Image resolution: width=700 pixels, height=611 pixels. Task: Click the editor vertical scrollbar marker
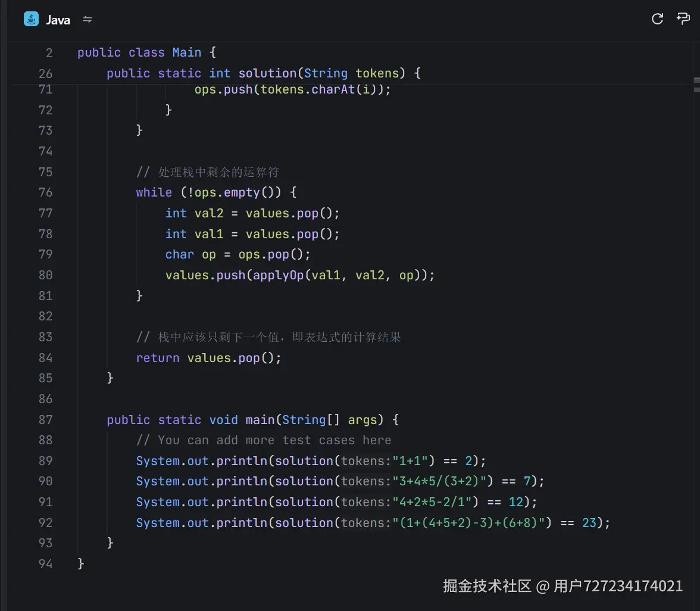click(x=697, y=85)
